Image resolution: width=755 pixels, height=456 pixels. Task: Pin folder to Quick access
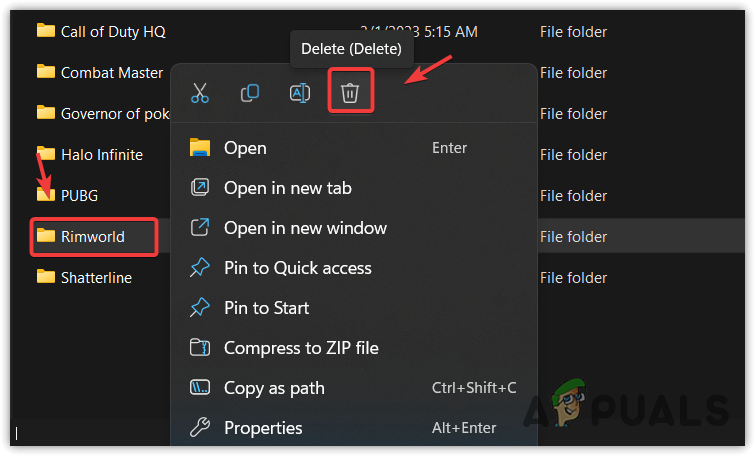tap(297, 268)
